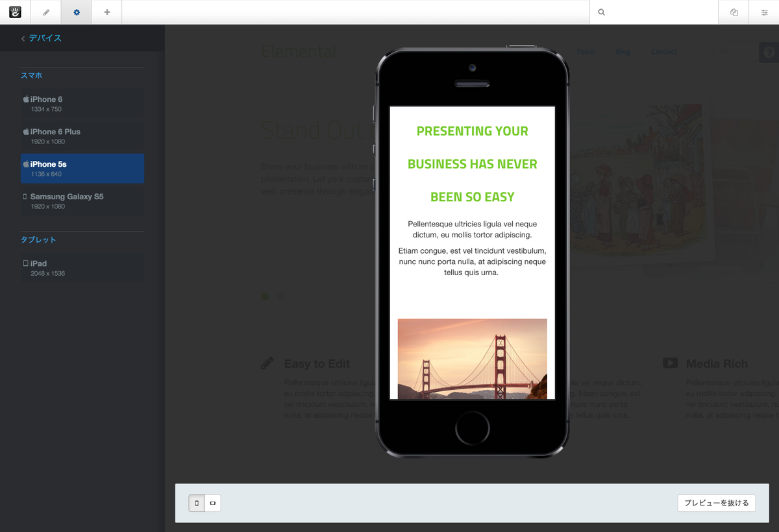Screen dimensions: 779x532
Task: Open the pages sitemap icon in toolbar
Action: pos(734,12)
